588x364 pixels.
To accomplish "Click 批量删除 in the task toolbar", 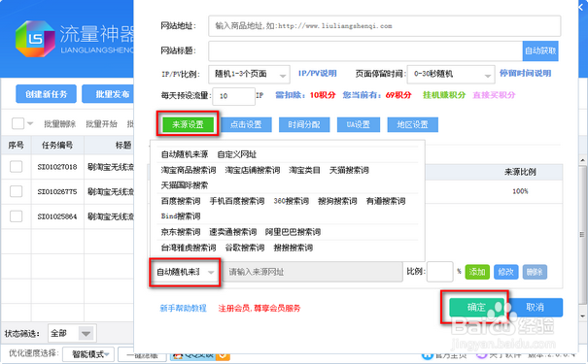I will click(60, 123).
